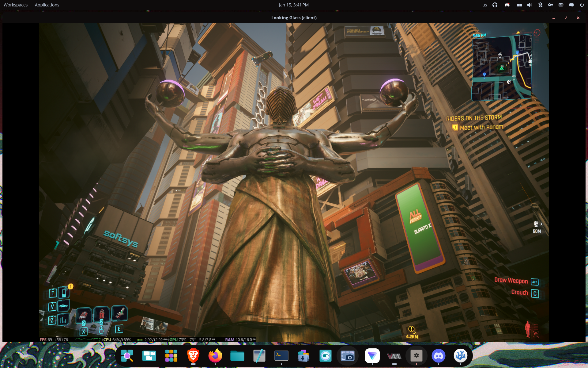
Task: Click the minimap in the game
Action: 502,68
